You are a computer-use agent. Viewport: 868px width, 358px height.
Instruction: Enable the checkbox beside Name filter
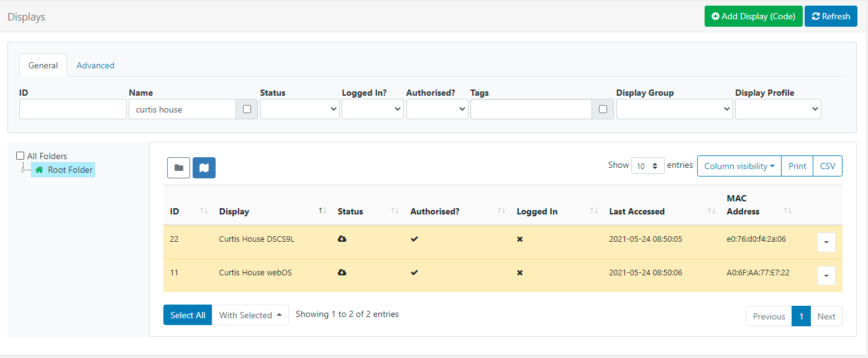click(247, 109)
